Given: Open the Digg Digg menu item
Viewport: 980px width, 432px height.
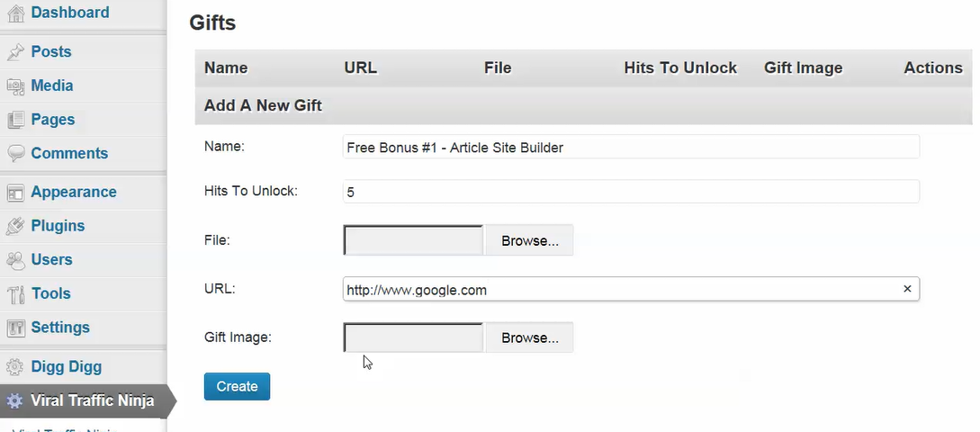Looking at the screenshot, I should point(66,367).
